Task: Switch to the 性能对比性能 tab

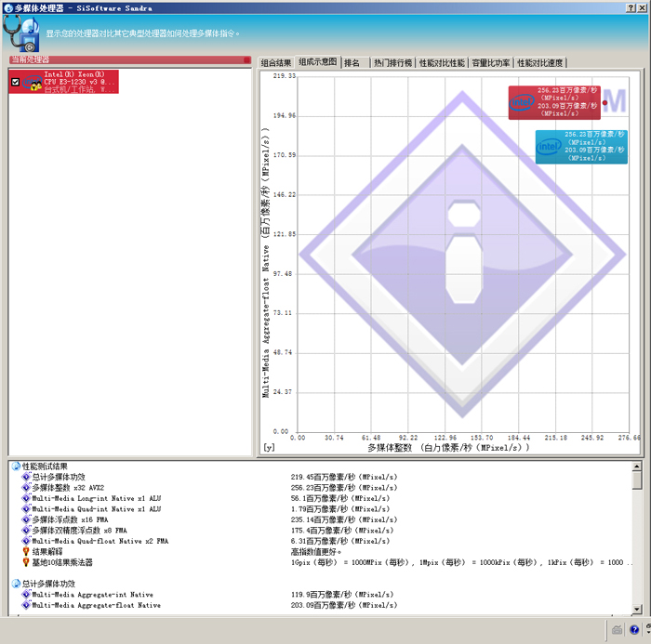Action: [442, 62]
